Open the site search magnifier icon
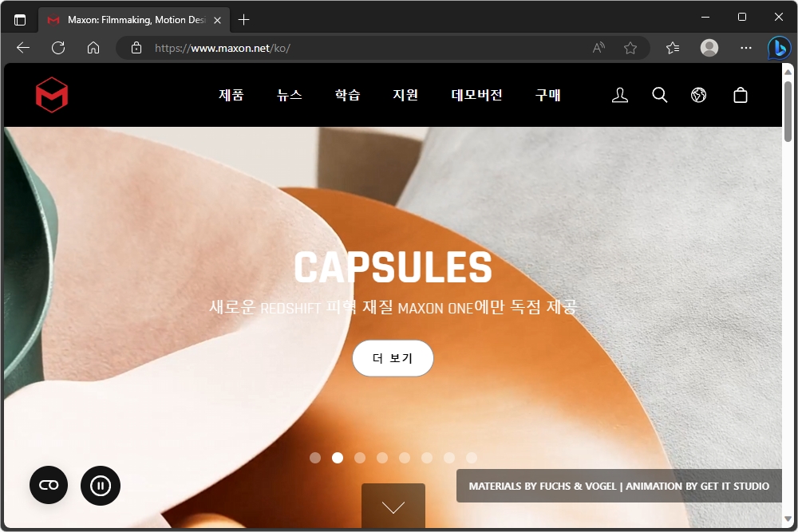 coord(660,95)
